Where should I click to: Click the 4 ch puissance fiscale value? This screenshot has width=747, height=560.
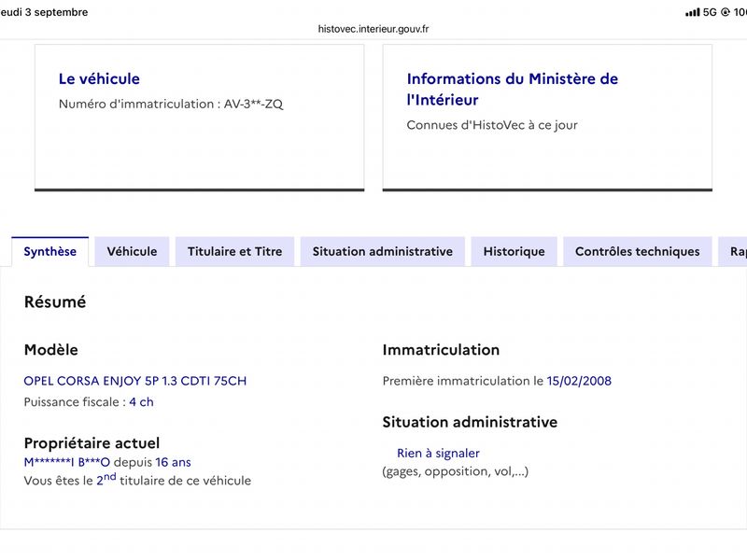pyautogui.click(x=142, y=402)
